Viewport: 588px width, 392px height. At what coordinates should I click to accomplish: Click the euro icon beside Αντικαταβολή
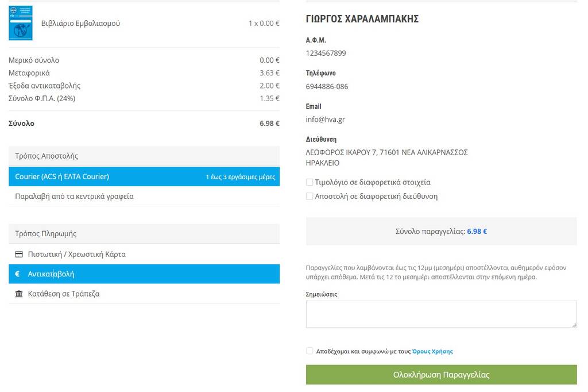[x=17, y=274]
